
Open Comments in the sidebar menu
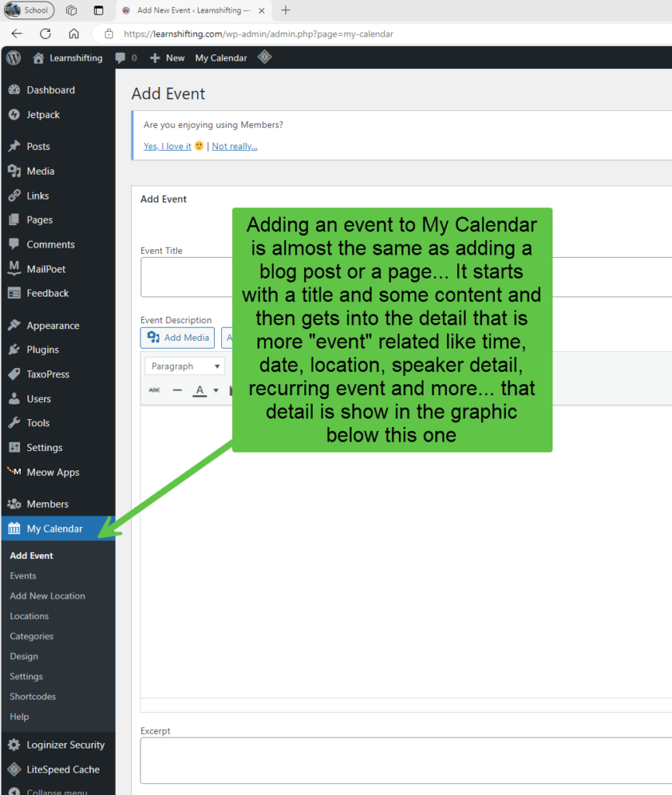(57, 245)
